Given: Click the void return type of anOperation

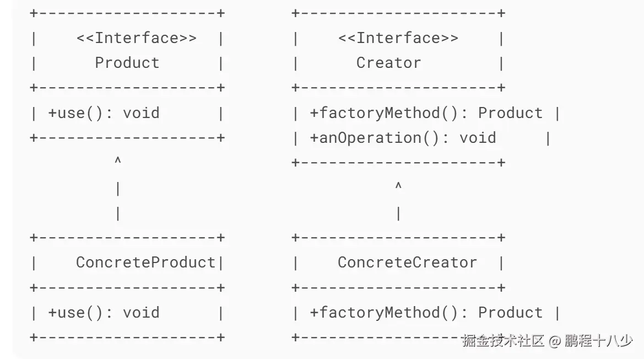Looking at the screenshot, I should 478,138.
